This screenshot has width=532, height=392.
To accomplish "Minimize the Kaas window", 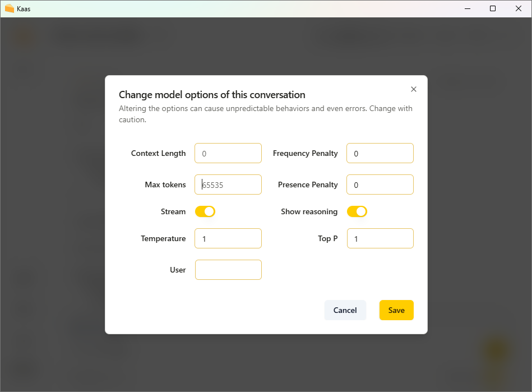I will tap(467, 8).
